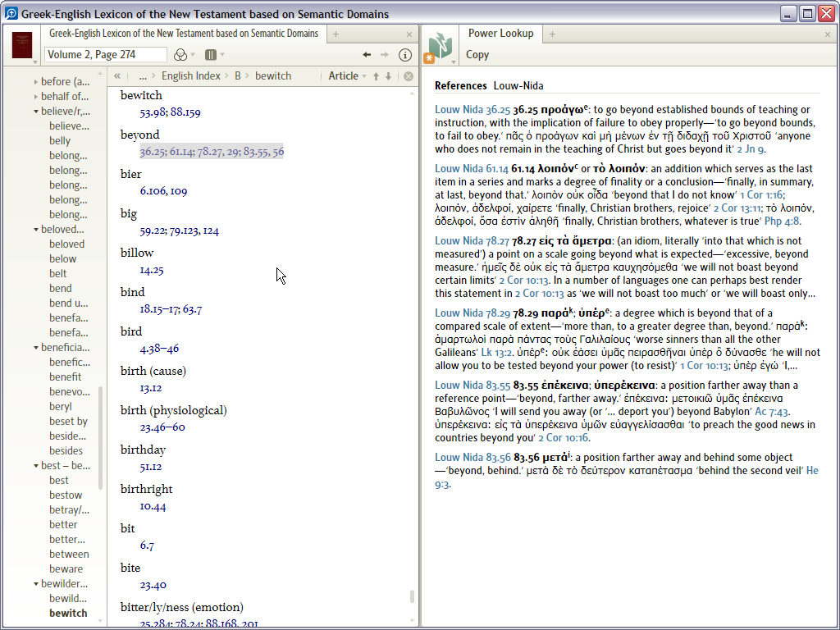Viewport: 840px width, 630px height.
Task: Click the contents tree scrollbar thumb
Action: pyautogui.click(x=100, y=437)
